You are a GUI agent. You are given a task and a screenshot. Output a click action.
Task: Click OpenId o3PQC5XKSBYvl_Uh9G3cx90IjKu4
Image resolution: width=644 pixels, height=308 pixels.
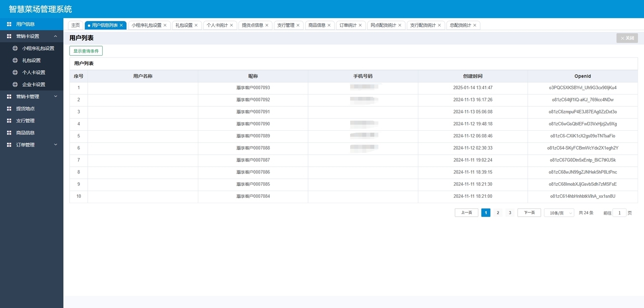pyautogui.click(x=583, y=88)
